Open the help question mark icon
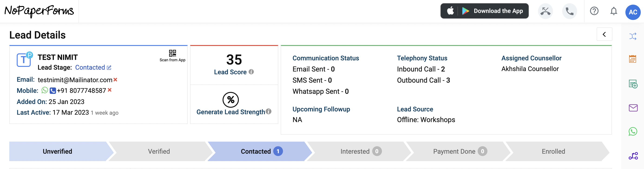This screenshot has height=169, width=644. (x=594, y=11)
